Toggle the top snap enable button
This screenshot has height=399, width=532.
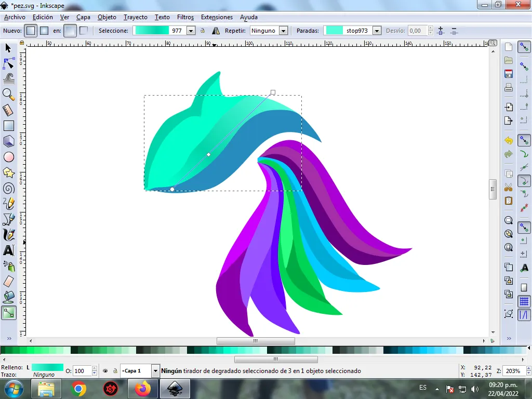tap(524, 47)
